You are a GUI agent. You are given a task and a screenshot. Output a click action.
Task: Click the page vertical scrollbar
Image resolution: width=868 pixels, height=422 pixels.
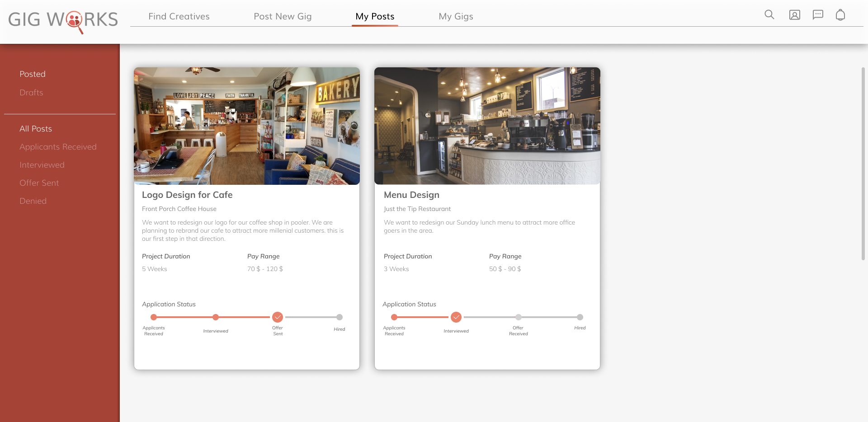[863, 164]
